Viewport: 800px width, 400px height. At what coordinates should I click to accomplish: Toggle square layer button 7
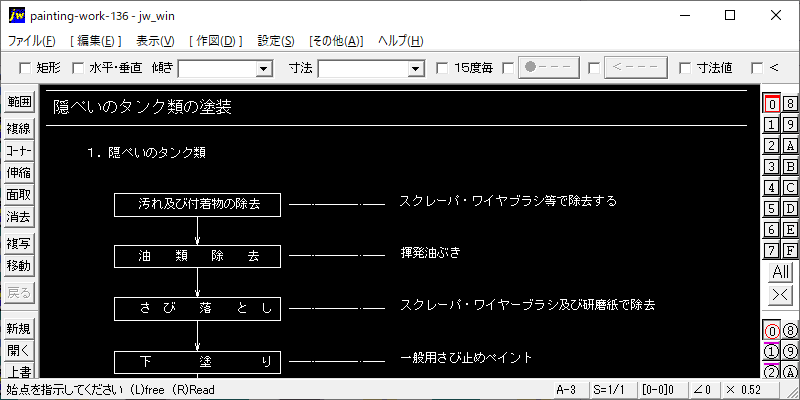click(772, 250)
